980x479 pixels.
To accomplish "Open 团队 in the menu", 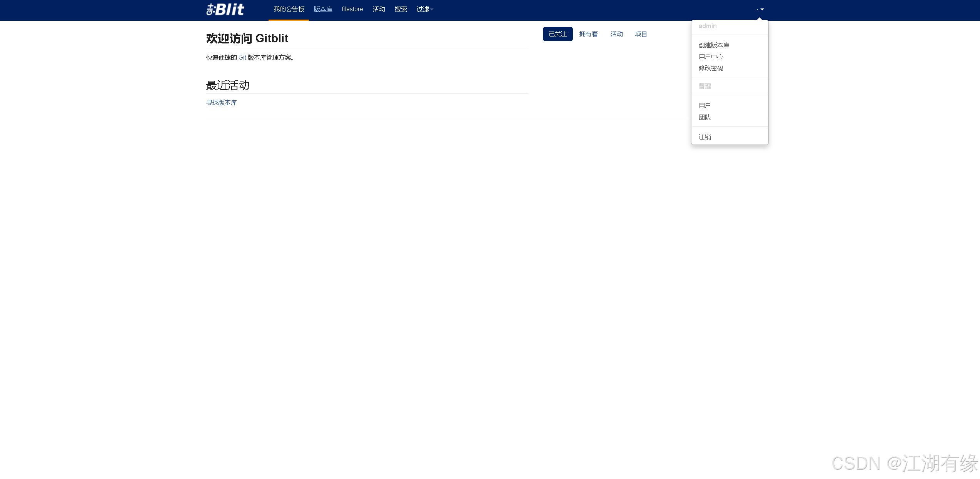I will coord(705,117).
